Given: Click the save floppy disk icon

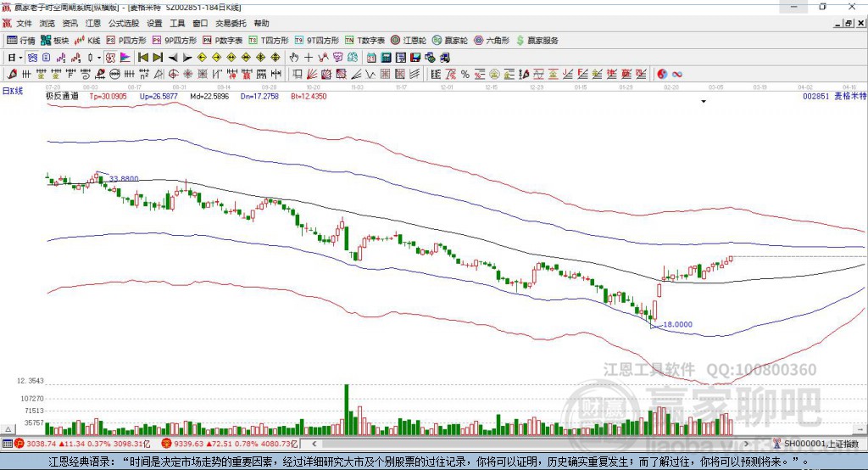Looking at the screenshot, I should click(x=415, y=58).
